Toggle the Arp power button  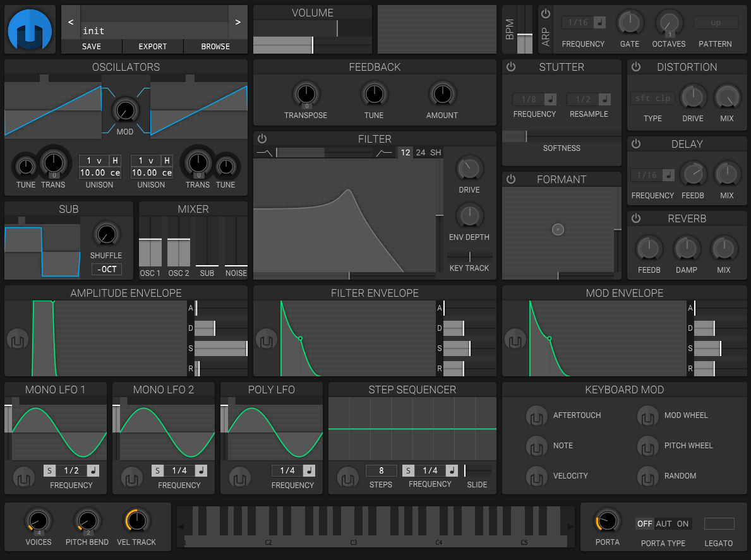[x=546, y=14]
